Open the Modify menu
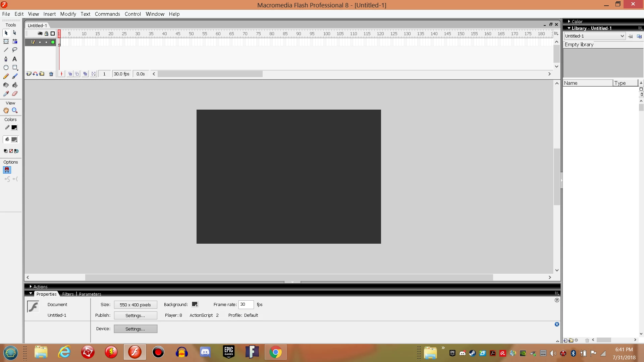 (68, 14)
